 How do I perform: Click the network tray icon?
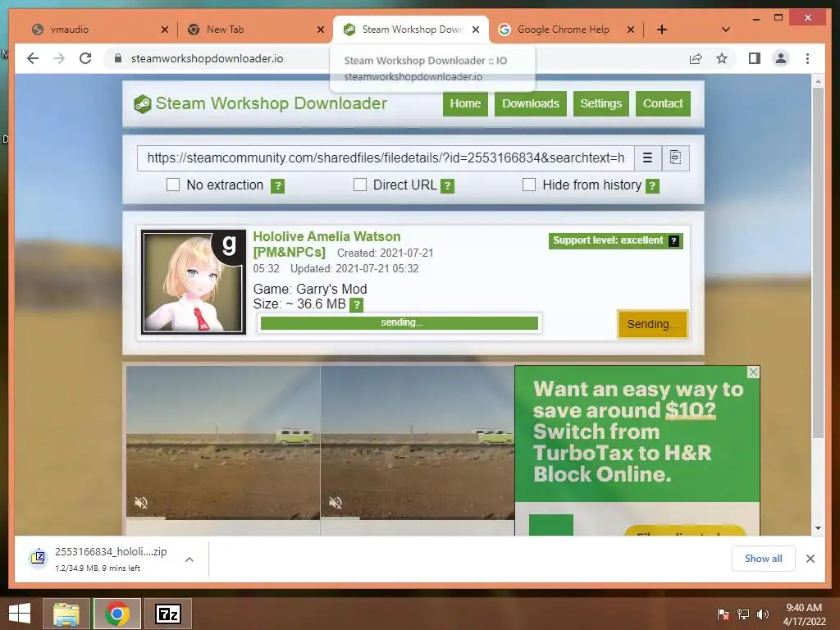pyautogui.click(x=743, y=614)
